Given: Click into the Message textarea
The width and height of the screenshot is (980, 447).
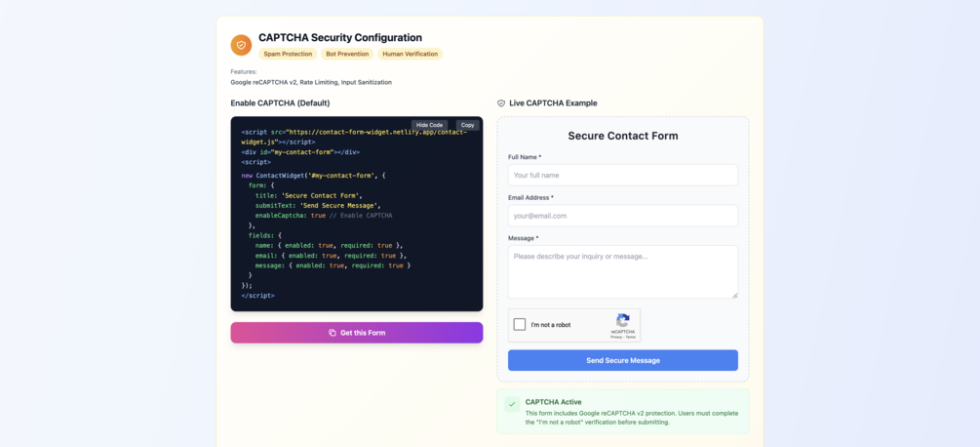Looking at the screenshot, I should click(622, 272).
